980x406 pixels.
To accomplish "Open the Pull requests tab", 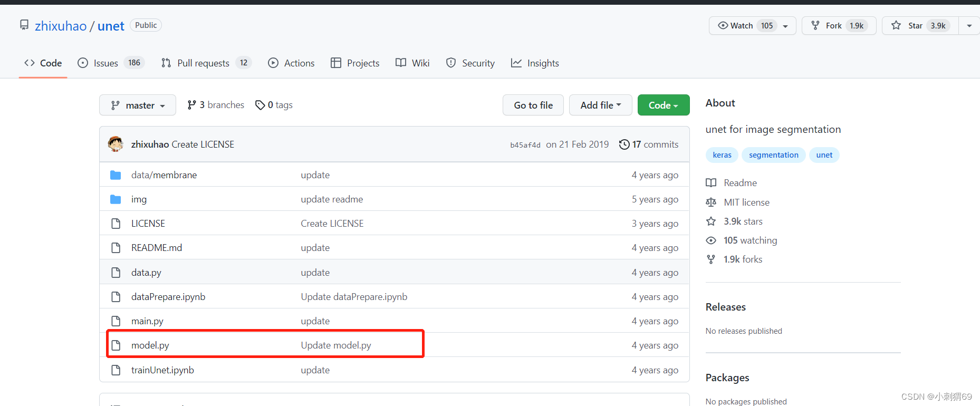I will point(206,63).
